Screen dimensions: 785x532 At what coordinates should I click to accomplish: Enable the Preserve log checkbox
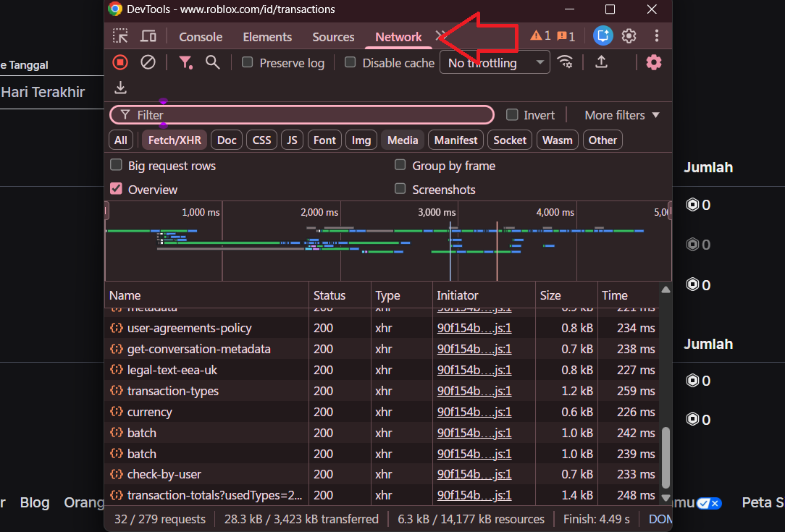click(x=246, y=62)
